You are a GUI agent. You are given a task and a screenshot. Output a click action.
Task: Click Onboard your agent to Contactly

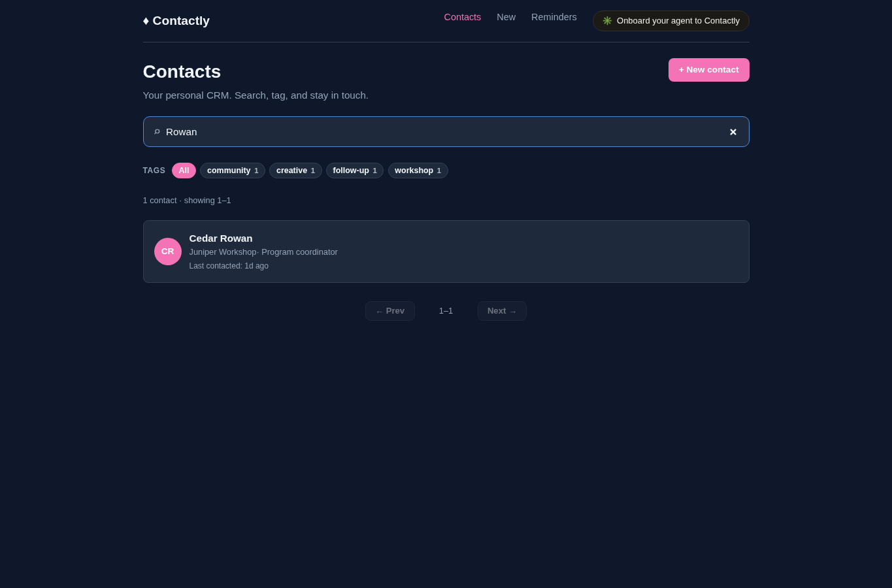click(x=671, y=21)
